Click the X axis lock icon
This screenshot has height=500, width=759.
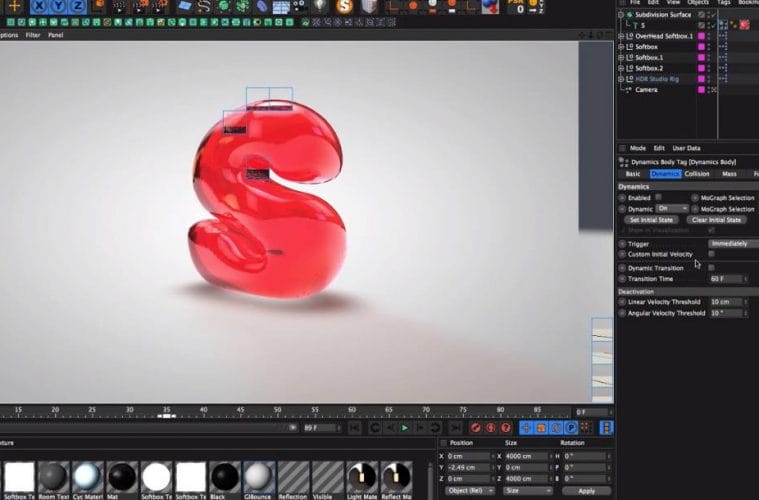(x=40, y=6)
